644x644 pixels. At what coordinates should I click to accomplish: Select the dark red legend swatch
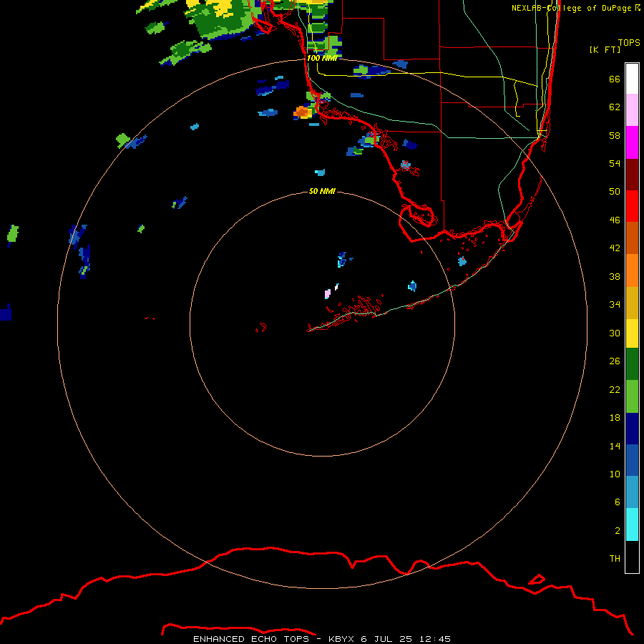coord(632,175)
